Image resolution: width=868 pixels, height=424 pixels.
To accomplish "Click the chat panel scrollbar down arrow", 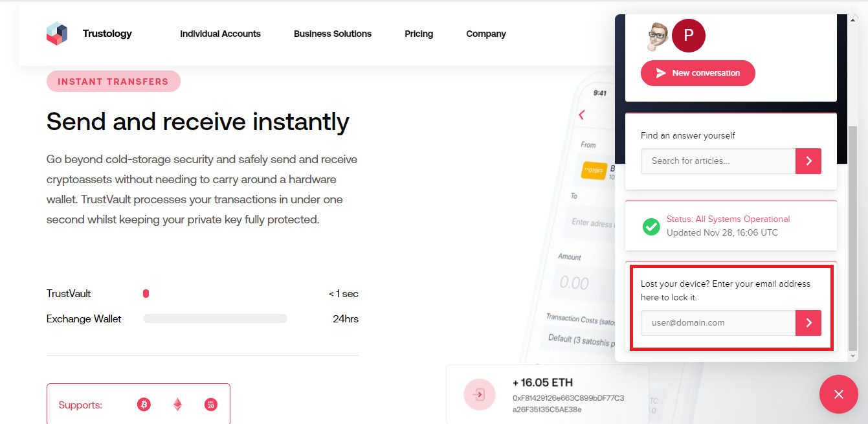I will coord(853,356).
